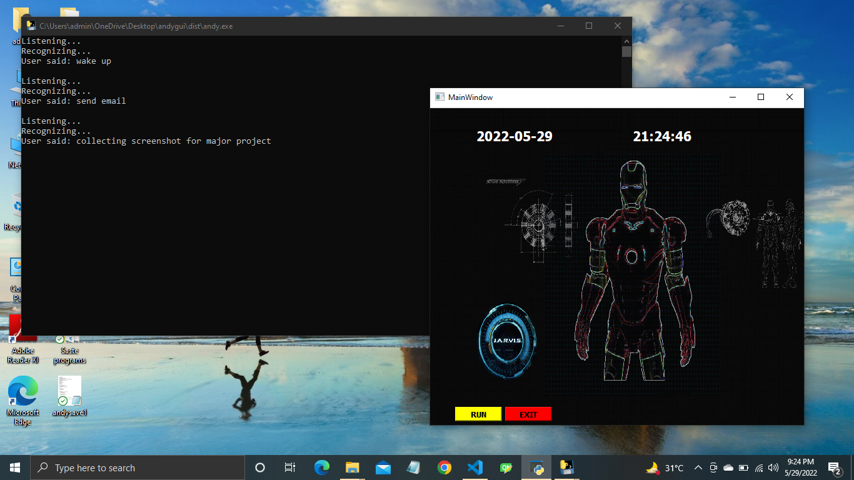Click the 'Type here to search' box
The width and height of the screenshot is (854, 480).
click(137, 467)
